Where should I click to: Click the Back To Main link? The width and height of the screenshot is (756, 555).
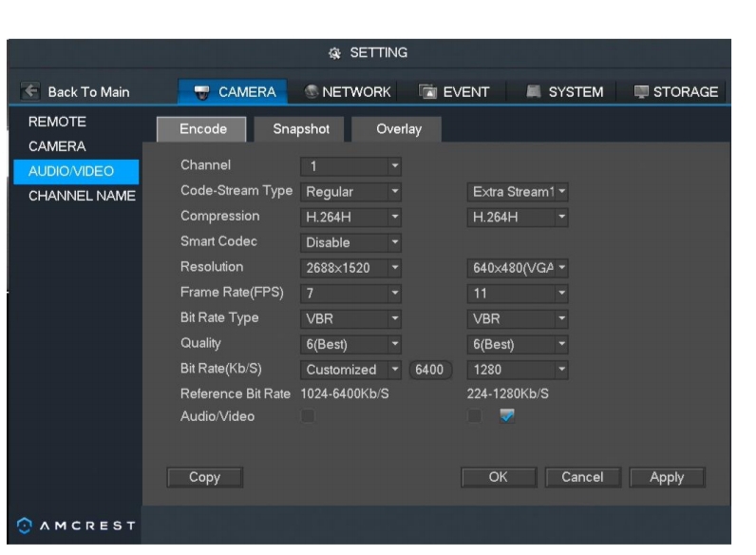(x=88, y=91)
